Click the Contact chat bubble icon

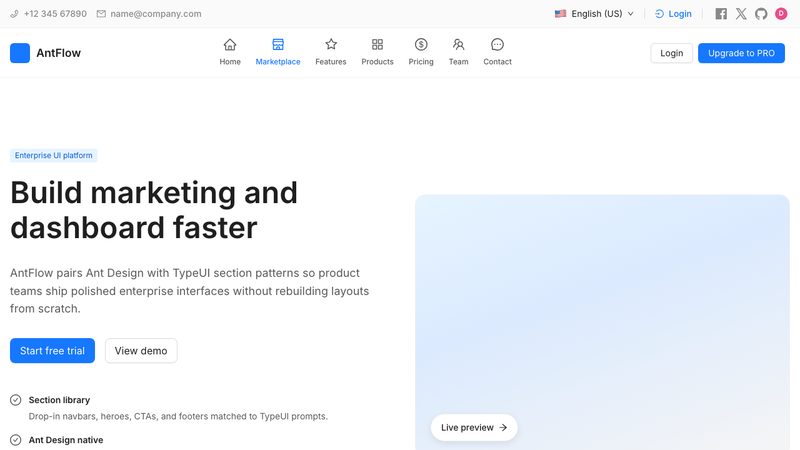pyautogui.click(x=497, y=45)
